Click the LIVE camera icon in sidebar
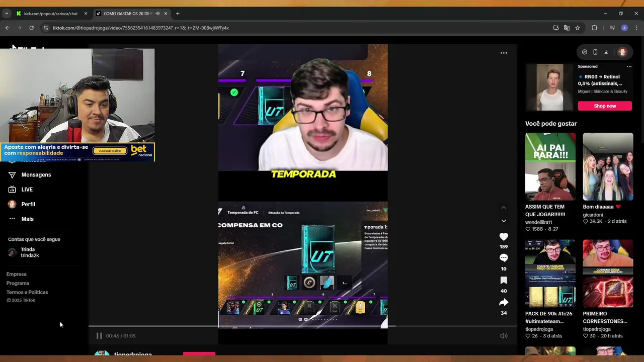Screen dimensions: 644x362 [x=12, y=190]
